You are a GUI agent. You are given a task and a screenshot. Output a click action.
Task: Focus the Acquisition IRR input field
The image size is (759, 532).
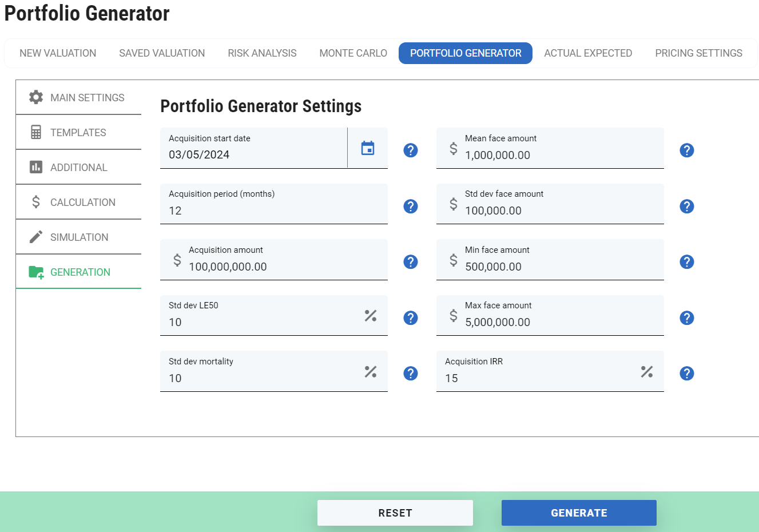(x=538, y=378)
